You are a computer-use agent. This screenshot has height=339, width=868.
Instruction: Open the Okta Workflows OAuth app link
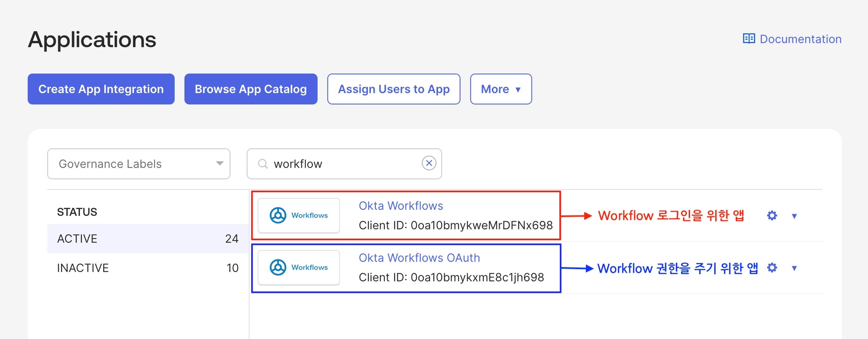pos(420,258)
